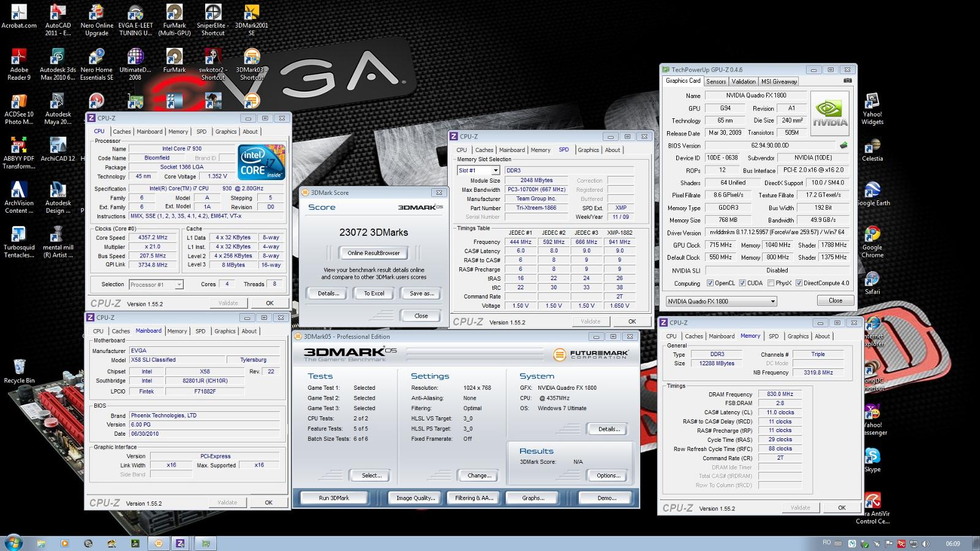Open the Validation tab in GPU-Z
980x551 pixels.
744,82
